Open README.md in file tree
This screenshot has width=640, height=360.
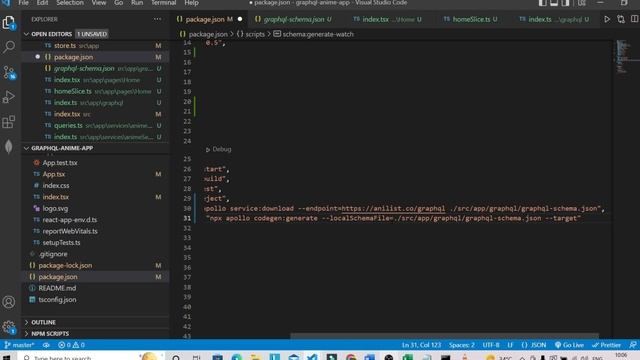(96, 288)
